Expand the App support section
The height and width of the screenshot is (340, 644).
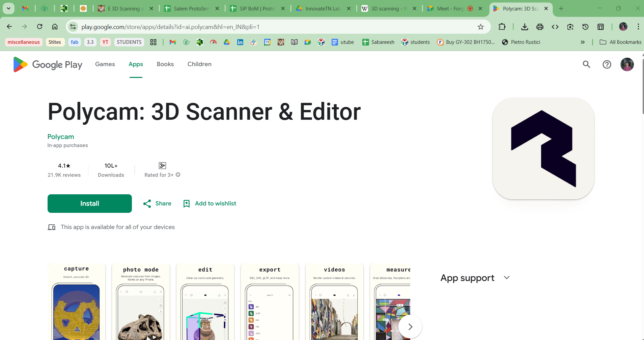506,278
